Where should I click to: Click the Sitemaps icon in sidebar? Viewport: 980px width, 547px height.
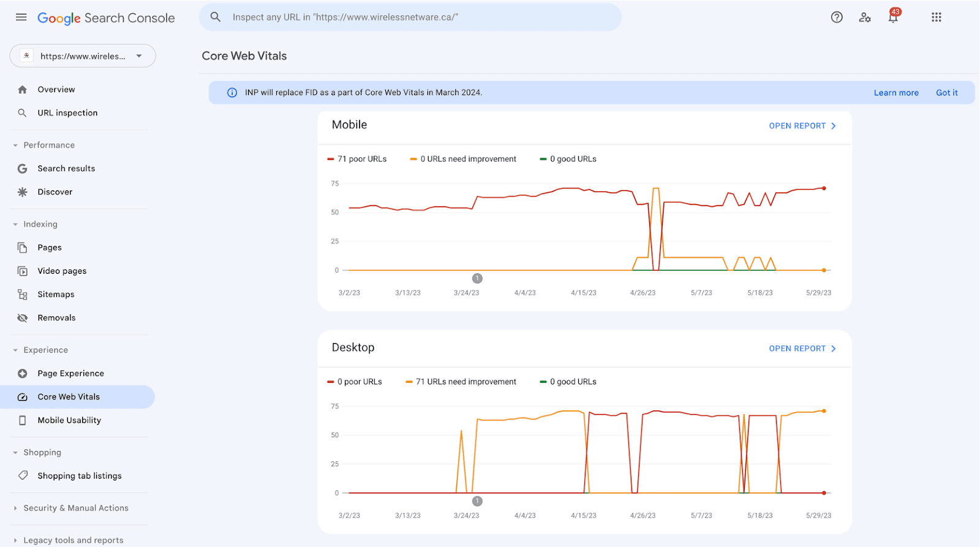tap(23, 295)
